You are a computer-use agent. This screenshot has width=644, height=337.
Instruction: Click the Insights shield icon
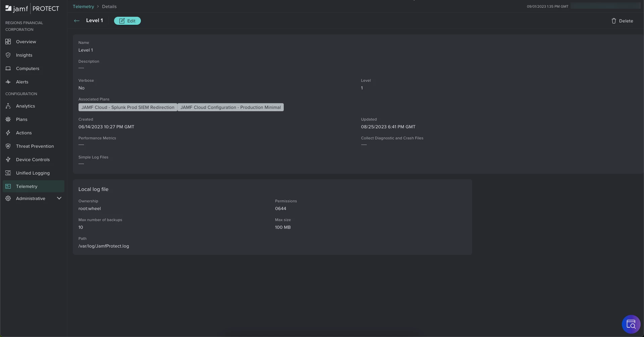tap(8, 55)
